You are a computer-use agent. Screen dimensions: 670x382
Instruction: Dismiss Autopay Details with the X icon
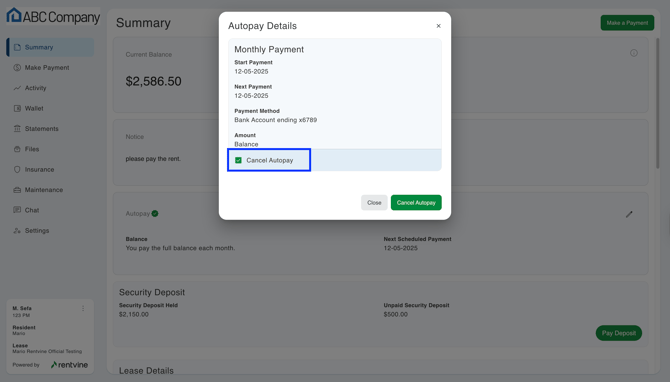point(438,26)
